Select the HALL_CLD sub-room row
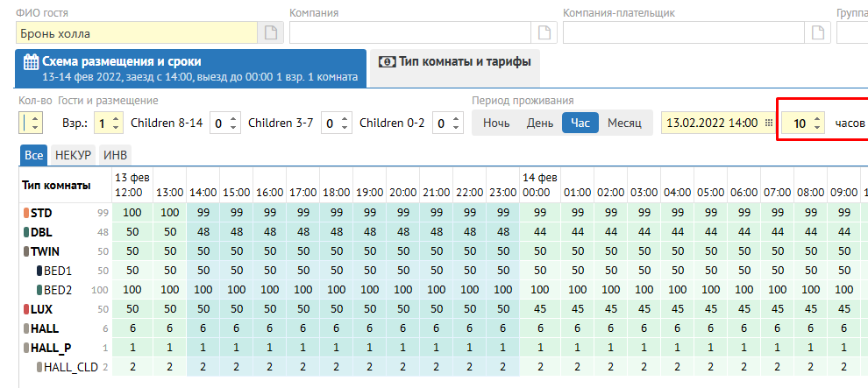This screenshot has width=868, height=388. [70, 367]
